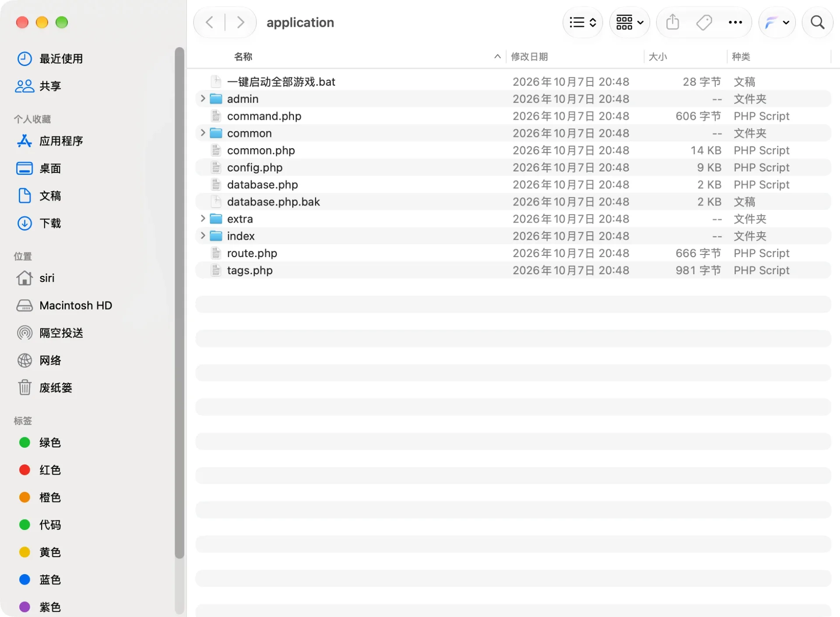Go forward with the toolbar forward arrow
The height and width of the screenshot is (617, 840).
[240, 22]
